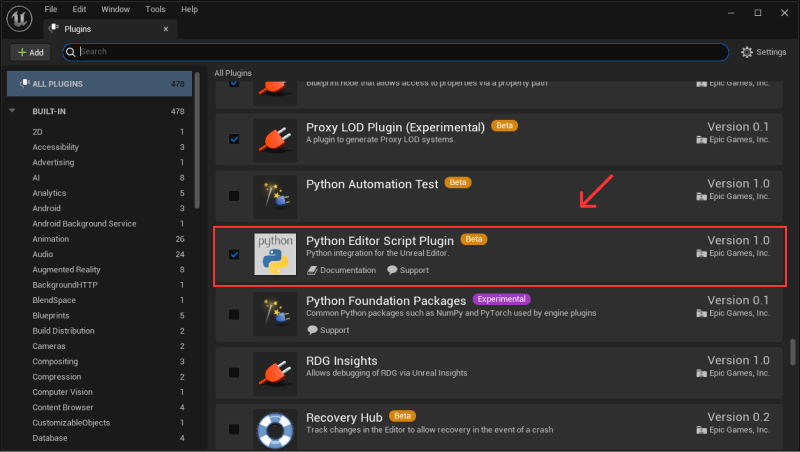800x452 pixels.
Task: Open the Support link for Python Foundation Packages
Action: [x=328, y=330]
